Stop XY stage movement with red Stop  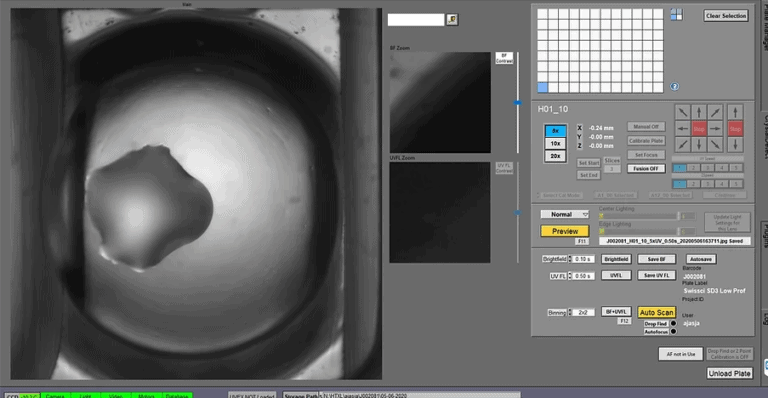coord(699,129)
